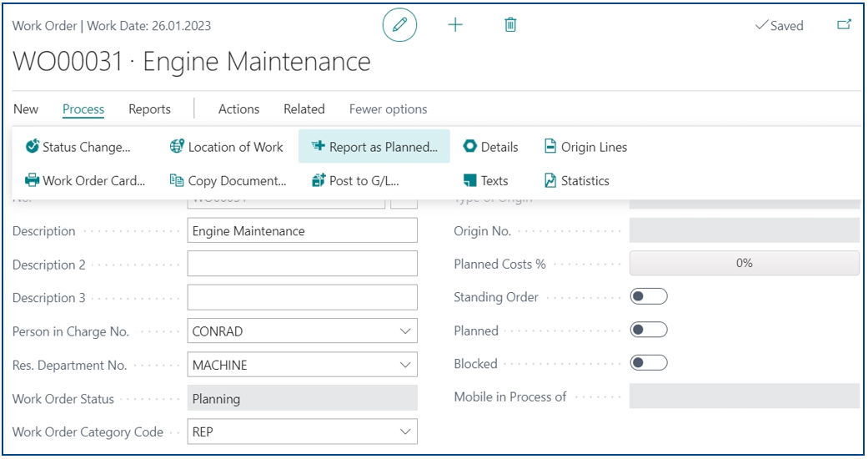The width and height of the screenshot is (868, 459).
Task: Click the WO00031 · Engine Maintenance title
Action: tap(192, 61)
